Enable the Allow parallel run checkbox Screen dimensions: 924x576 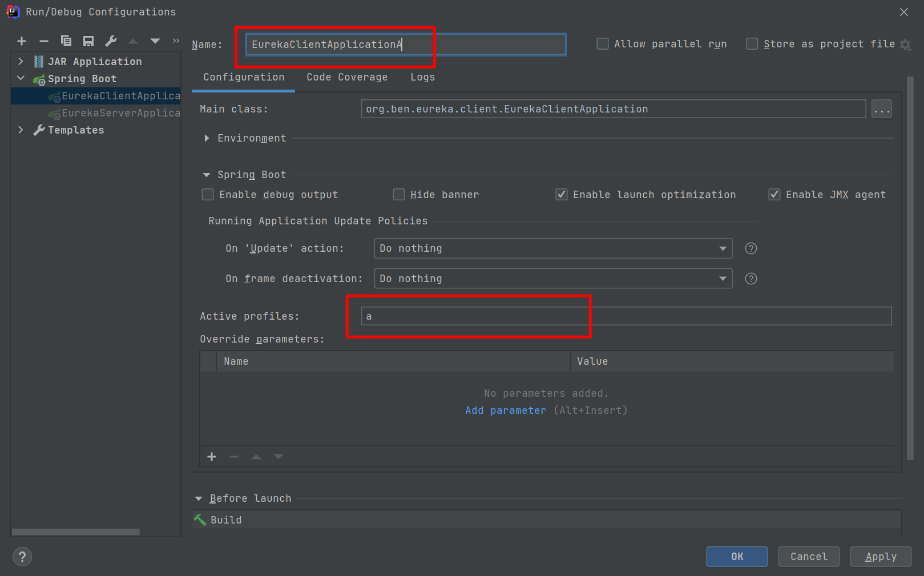[x=603, y=44]
